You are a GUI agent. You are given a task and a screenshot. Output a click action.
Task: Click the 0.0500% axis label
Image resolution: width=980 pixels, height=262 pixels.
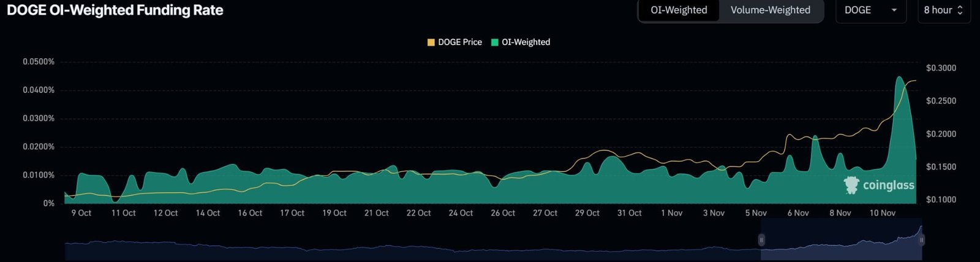pyautogui.click(x=39, y=62)
